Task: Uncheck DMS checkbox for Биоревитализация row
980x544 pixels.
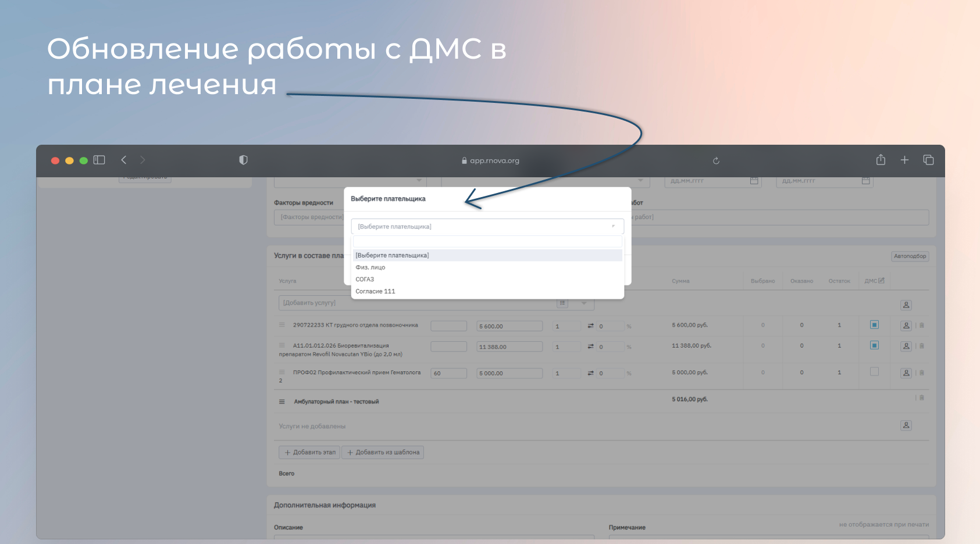Action: 874,345
